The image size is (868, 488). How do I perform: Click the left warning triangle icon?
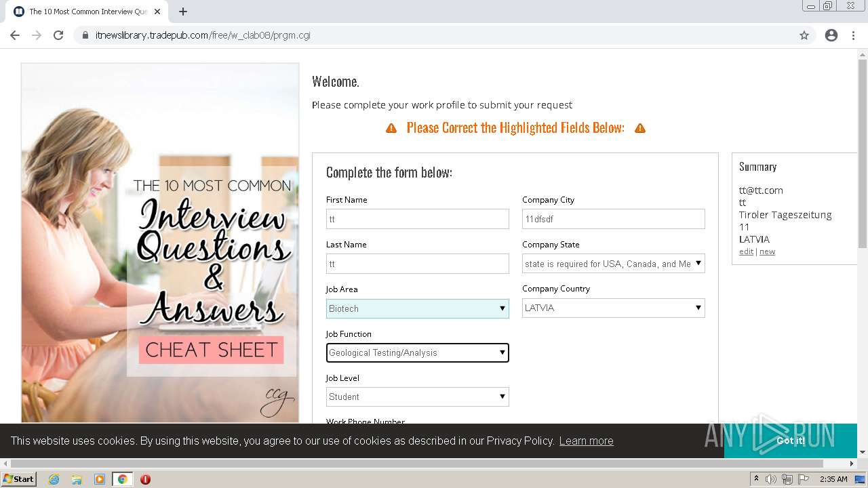391,128
